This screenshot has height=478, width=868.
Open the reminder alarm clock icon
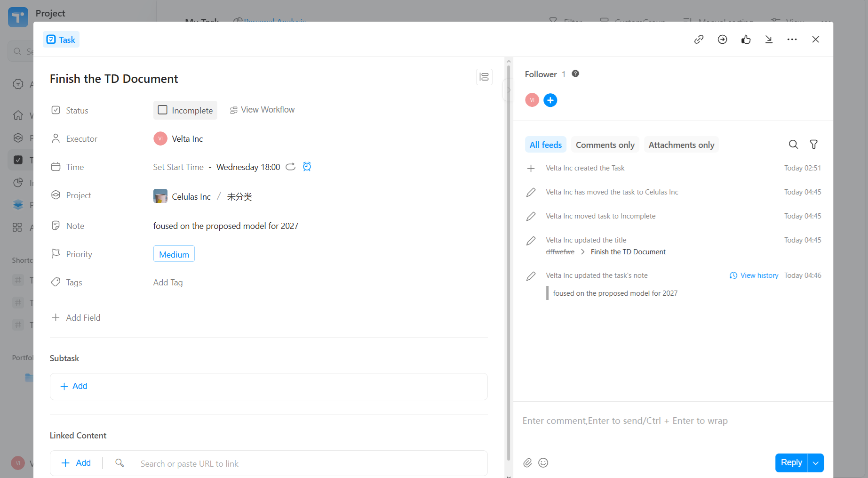(307, 166)
